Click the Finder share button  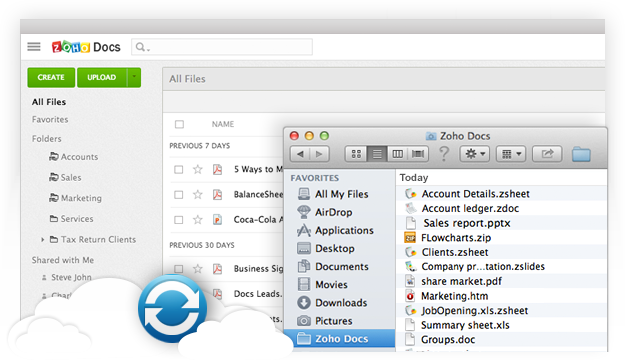547,154
